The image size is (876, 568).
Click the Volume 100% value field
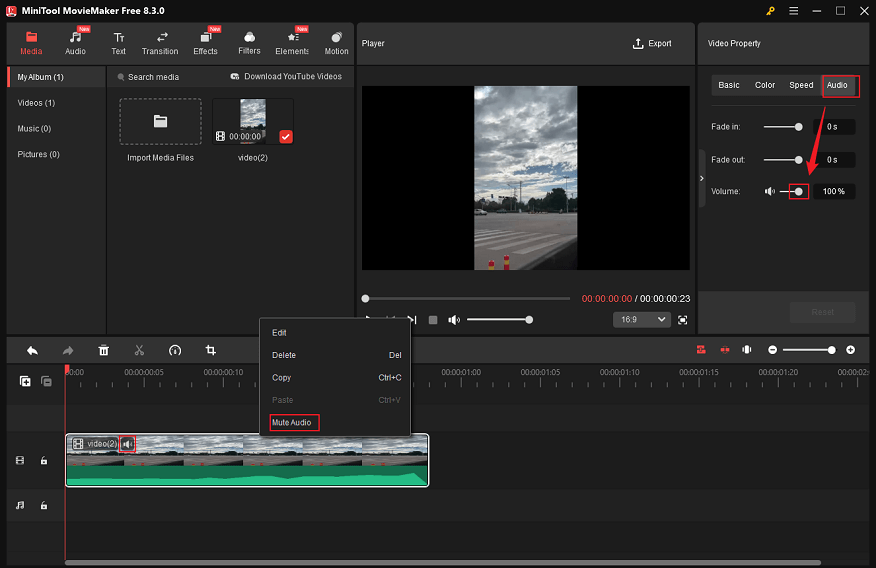[x=833, y=192]
